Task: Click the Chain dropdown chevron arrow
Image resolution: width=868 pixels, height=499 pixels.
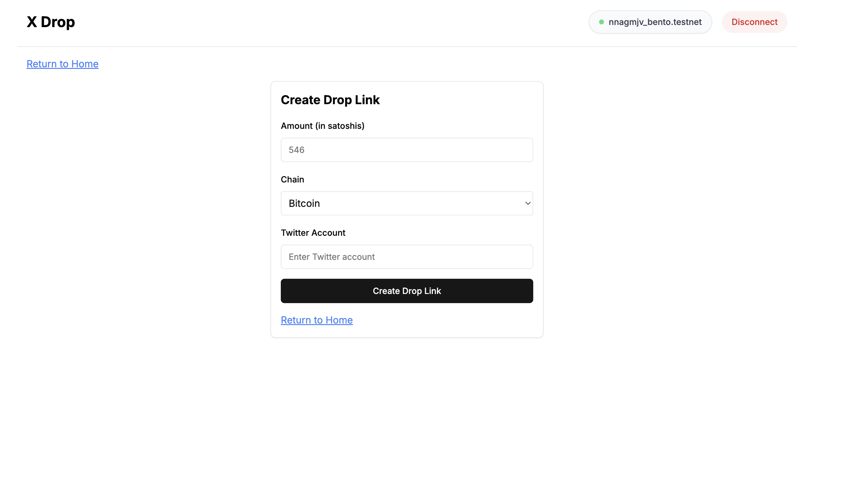Action: [527, 203]
